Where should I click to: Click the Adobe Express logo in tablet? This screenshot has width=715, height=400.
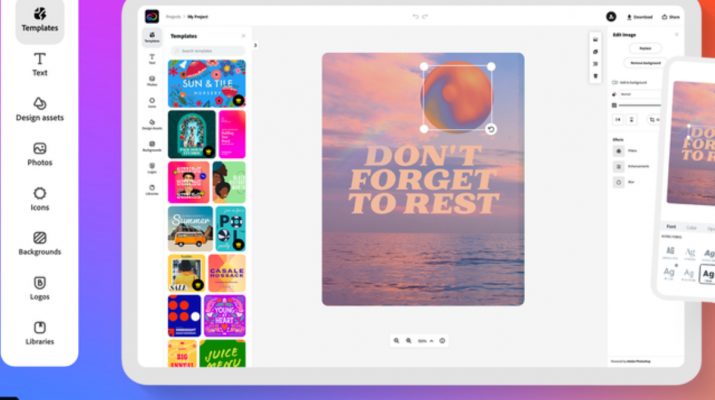pyautogui.click(x=152, y=16)
